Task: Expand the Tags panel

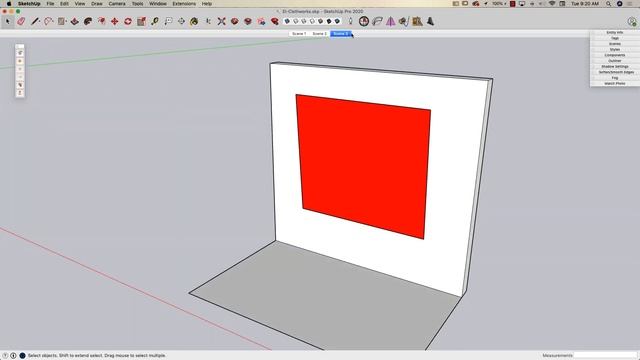Action: pyautogui.click(x=615, y=38)
